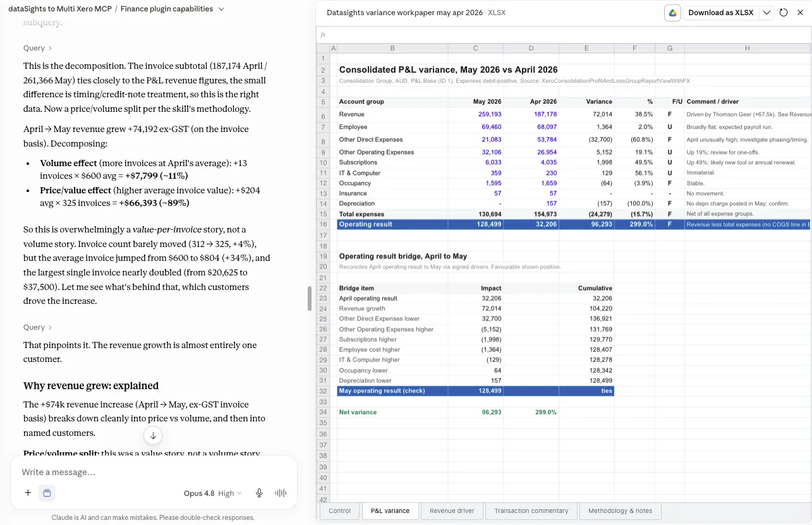
Task: Select the Subscriptions percentage 49.5%
Action: pyautogui.click(x=644, y=162)
